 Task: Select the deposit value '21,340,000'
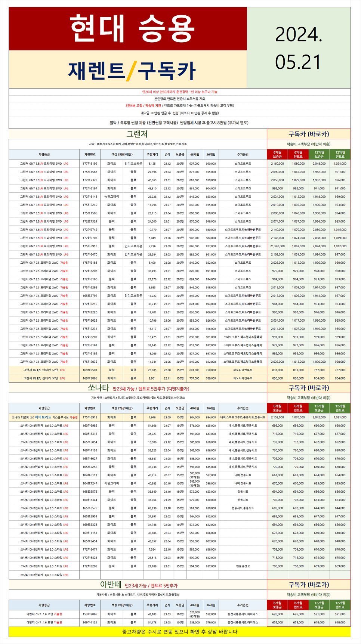click(277, 246)
